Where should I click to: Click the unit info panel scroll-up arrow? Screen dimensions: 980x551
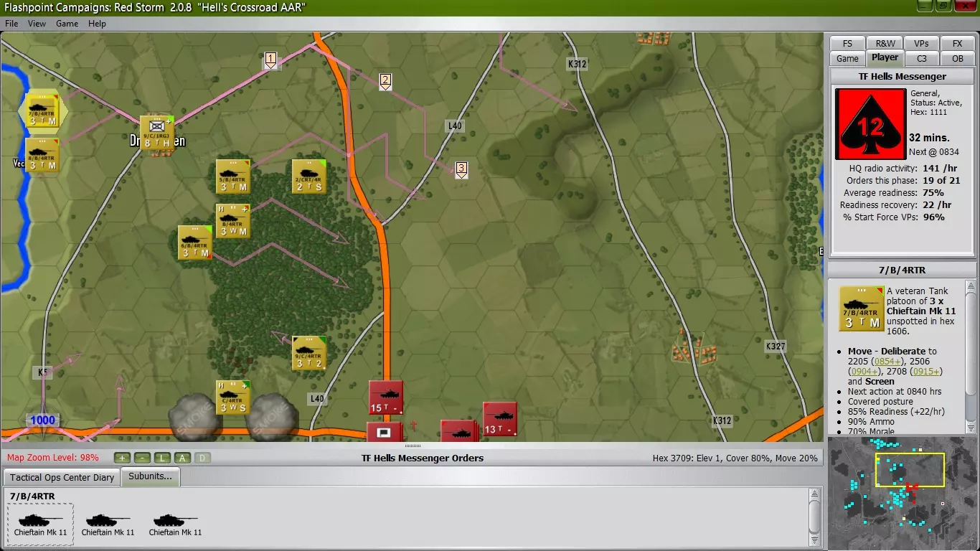point(971,287)
